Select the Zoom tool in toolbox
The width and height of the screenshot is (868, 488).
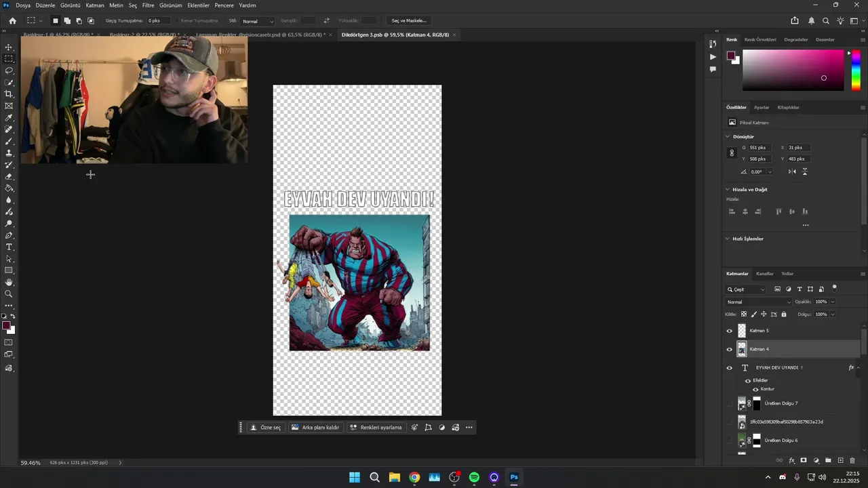(9, 293)
